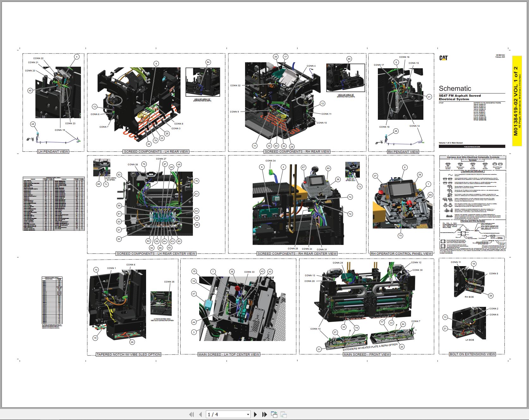Click the greyed-out next view icon

click(284, 414)
